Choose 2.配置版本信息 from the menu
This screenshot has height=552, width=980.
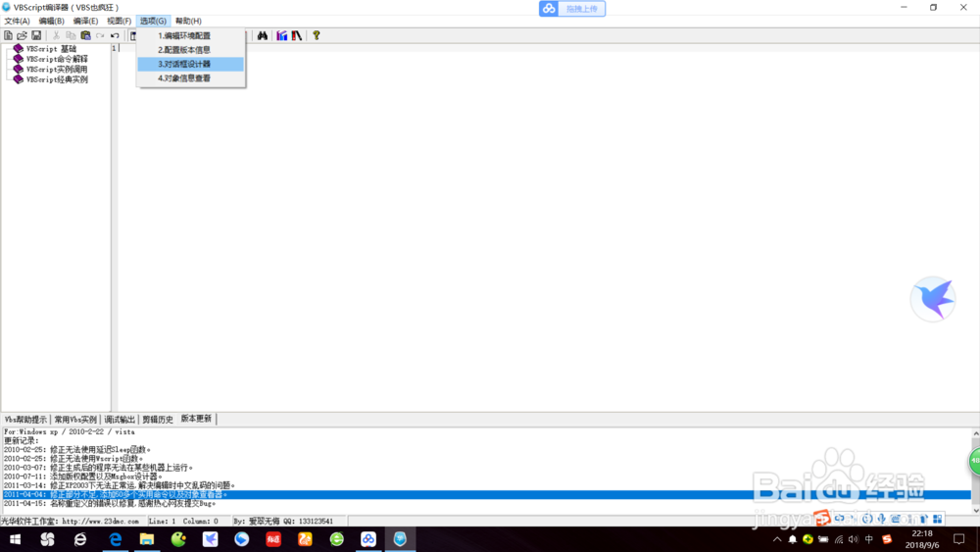pyautogui.click(x=191, y=50)
